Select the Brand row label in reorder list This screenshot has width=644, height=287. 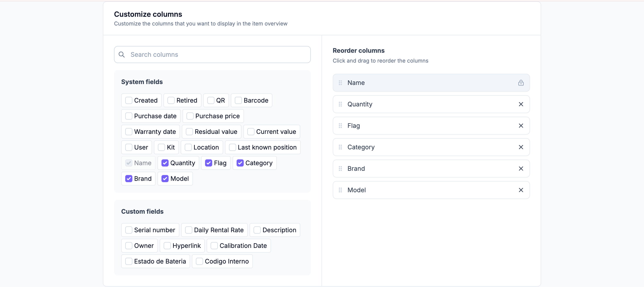pyautogui.click(x=356, y=169)
